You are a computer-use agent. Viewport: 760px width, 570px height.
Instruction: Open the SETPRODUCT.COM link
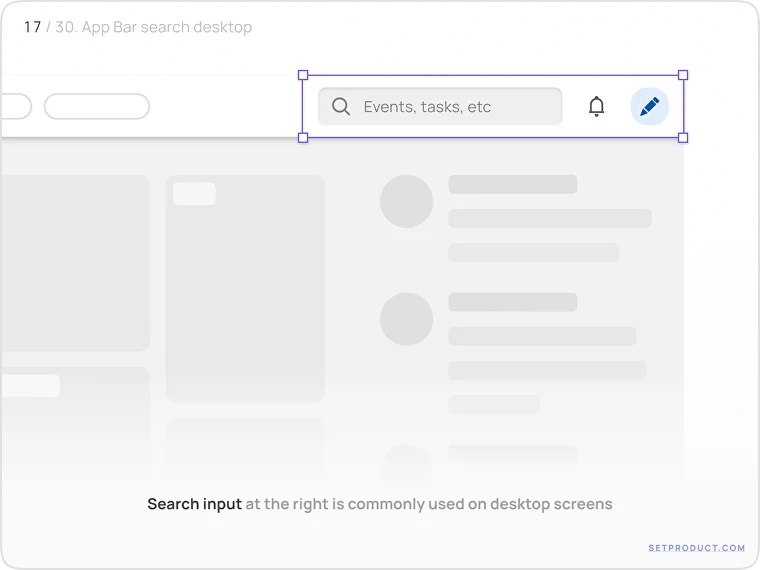tap(696, 548)
